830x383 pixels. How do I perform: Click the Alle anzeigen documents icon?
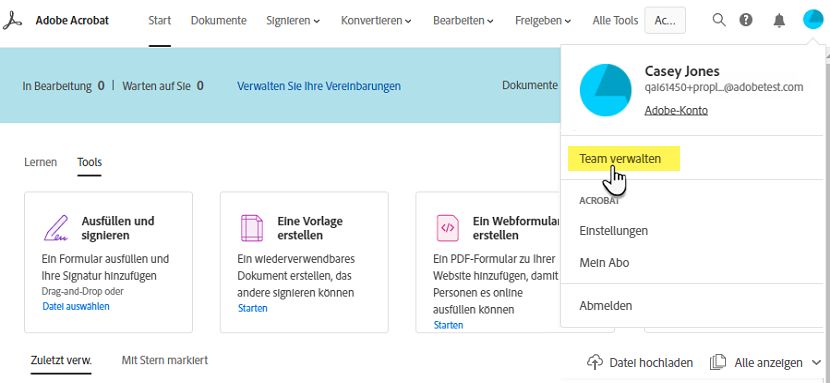point(717,362)
